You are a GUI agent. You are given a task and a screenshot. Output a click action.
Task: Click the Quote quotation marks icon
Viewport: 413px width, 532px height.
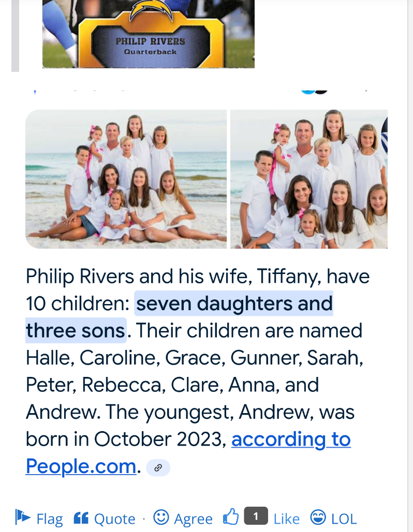81,518
